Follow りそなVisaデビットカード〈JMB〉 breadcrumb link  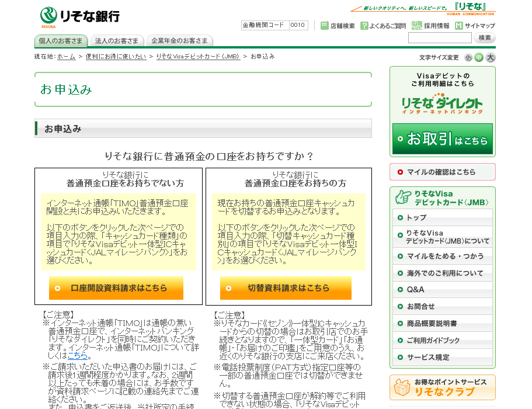coord(198,57)
